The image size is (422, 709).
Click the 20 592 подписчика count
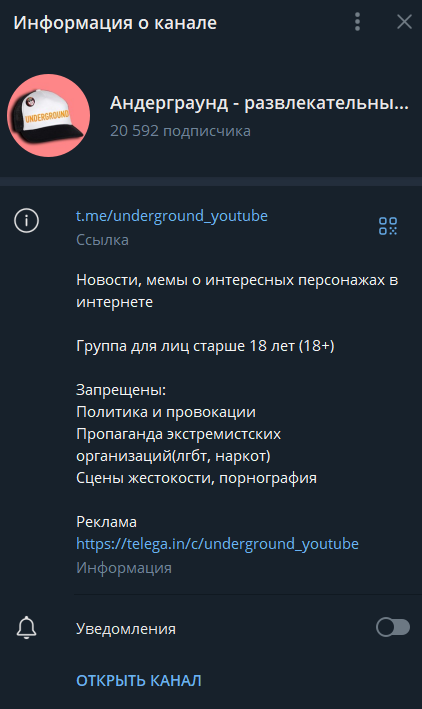(x=180, y=131)
